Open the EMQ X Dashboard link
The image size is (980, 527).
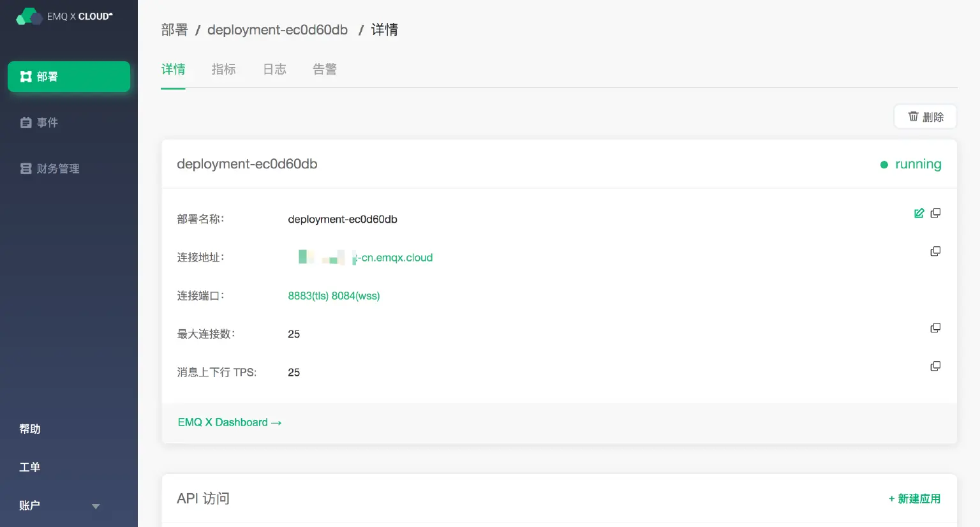(229, 422)
